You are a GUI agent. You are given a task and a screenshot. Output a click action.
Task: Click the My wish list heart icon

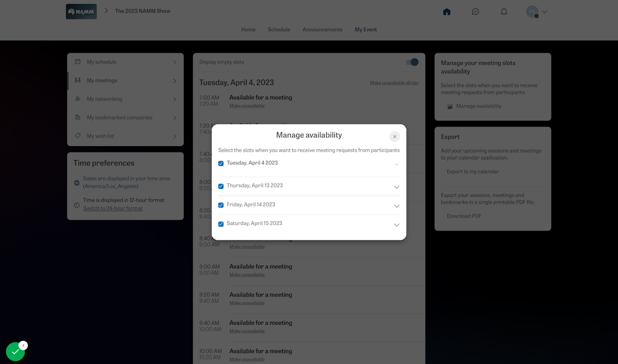(x=77, y=136)
